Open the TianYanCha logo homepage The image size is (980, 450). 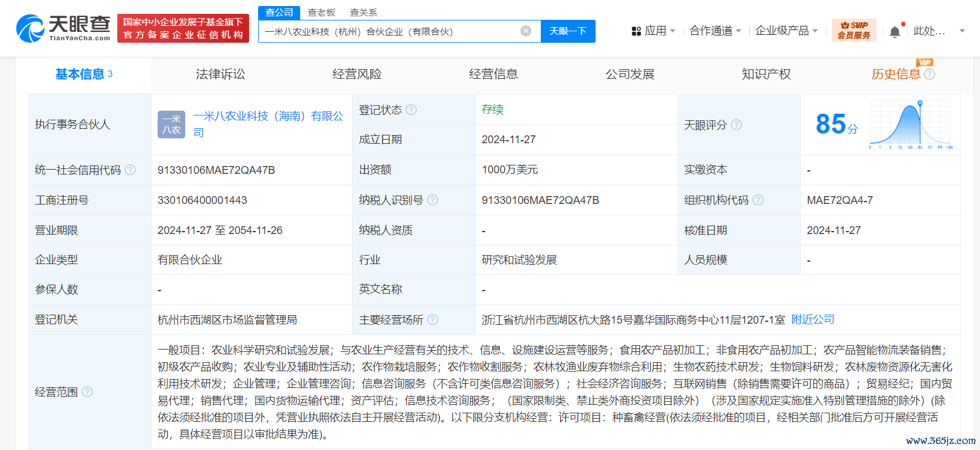point(63,28)
